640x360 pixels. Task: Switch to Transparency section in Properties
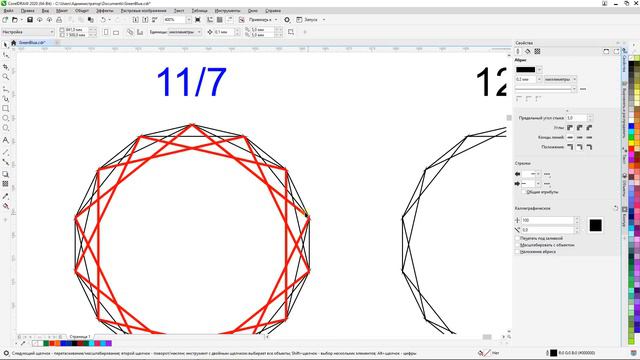(x=538, y=51)
